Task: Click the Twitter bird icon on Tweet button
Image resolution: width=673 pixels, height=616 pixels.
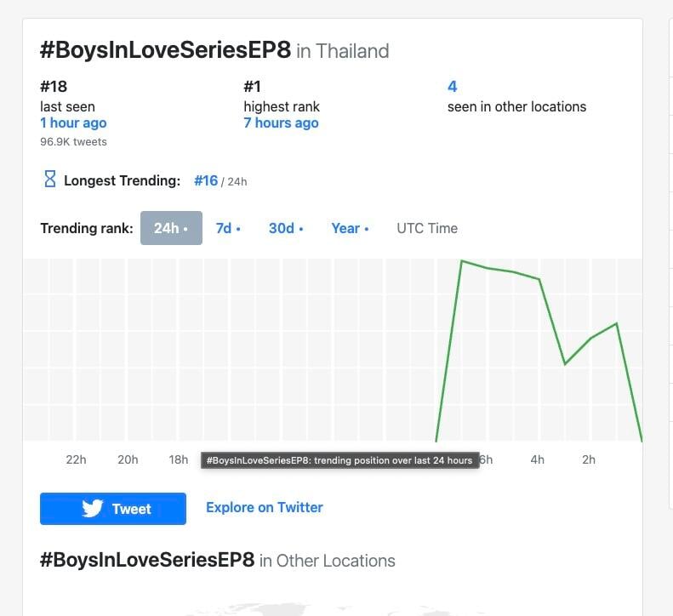Action: pyautogui.click(x=93, y=509)
